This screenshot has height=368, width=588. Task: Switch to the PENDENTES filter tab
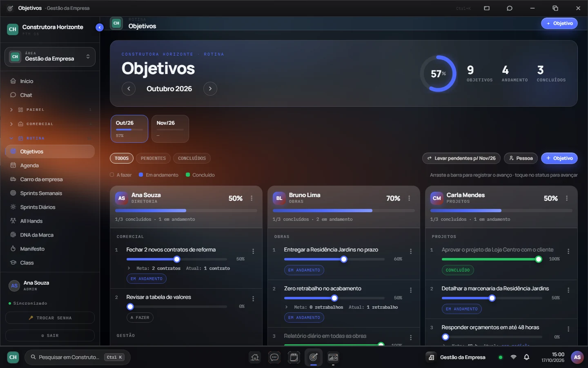pyautogui.click(x=153, y=158)
